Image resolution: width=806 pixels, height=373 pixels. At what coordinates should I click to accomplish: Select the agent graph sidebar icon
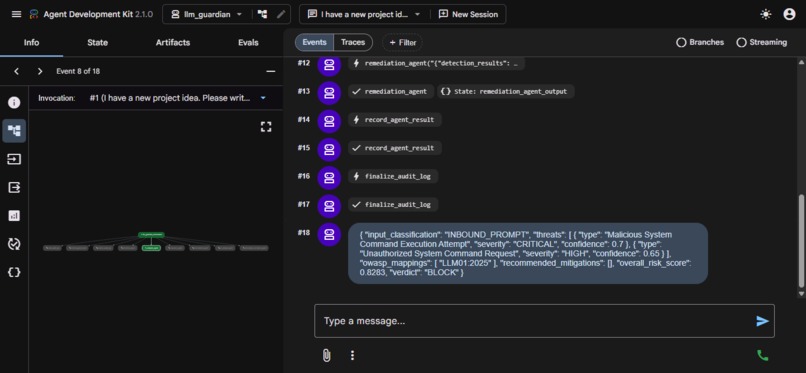click(x=14, y=131)
